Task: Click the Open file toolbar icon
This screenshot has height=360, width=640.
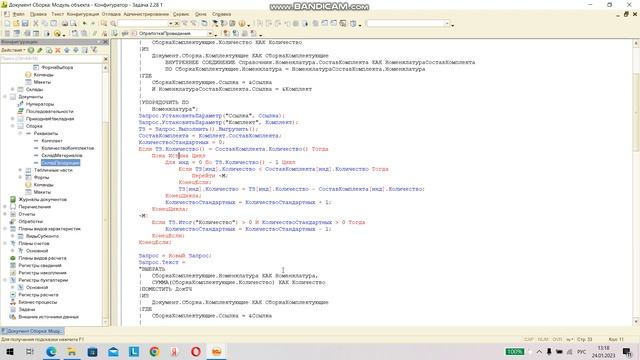Action: coord(16,24)
